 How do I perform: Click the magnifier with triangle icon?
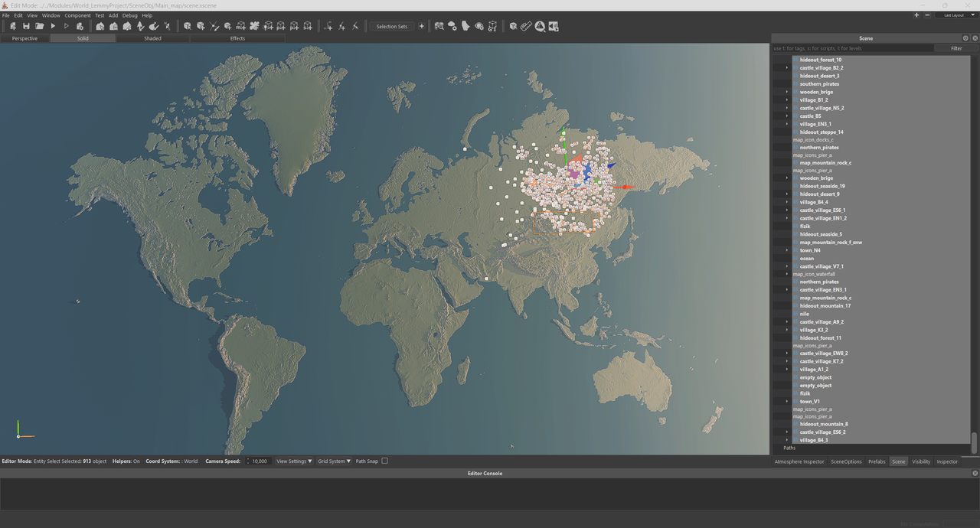pos(540,26)
